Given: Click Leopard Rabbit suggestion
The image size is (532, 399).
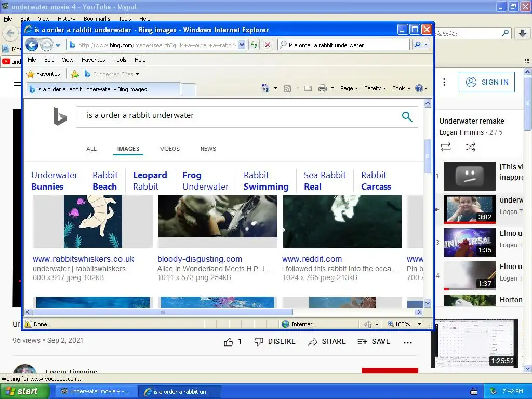Looking at the screenshot, I should 150,181.
